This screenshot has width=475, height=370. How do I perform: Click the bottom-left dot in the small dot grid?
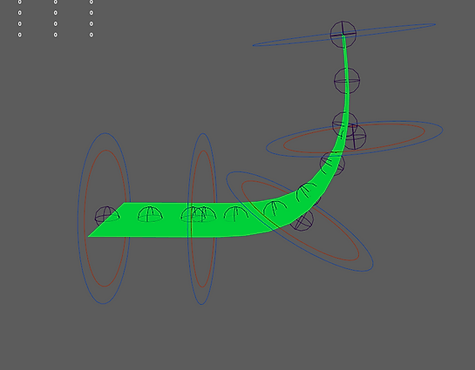[20, 35]
